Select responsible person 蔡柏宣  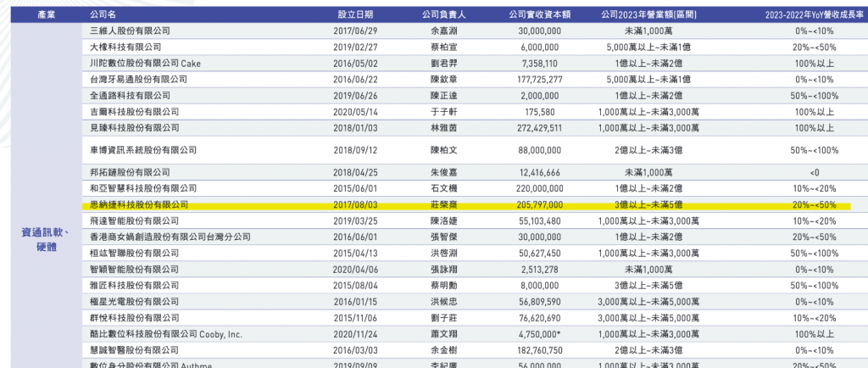pyautogui.click(x=443, y=47)
